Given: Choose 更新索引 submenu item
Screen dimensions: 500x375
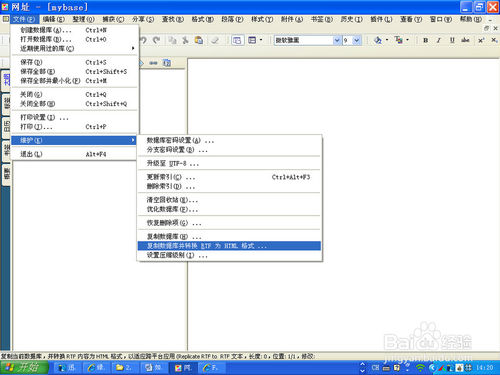Looking at the screenshot, I should coord(229,177).
